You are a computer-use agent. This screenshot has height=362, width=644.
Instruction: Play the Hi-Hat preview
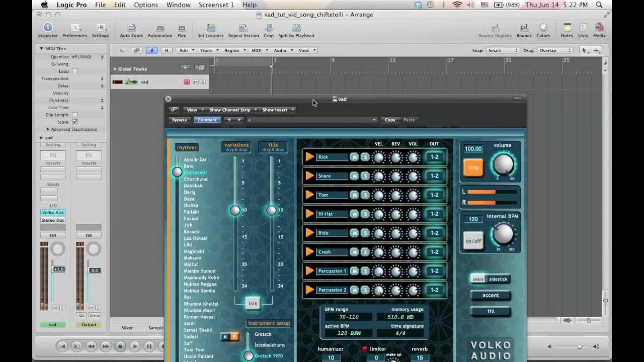[309, 214]
